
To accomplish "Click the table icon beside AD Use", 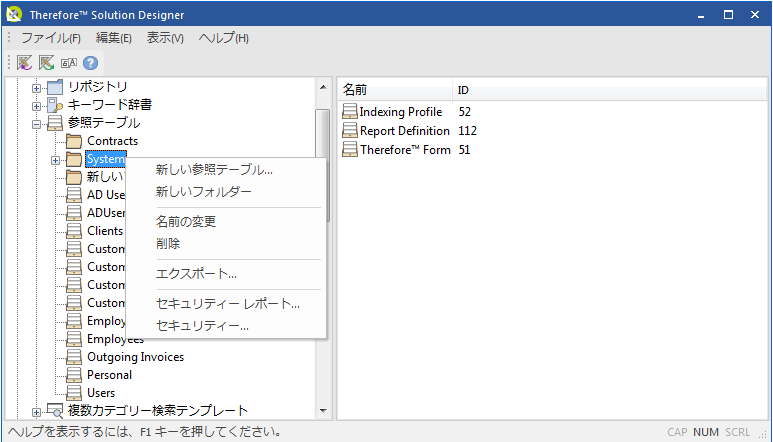I will pyautogui.click(x=74, y=195).
